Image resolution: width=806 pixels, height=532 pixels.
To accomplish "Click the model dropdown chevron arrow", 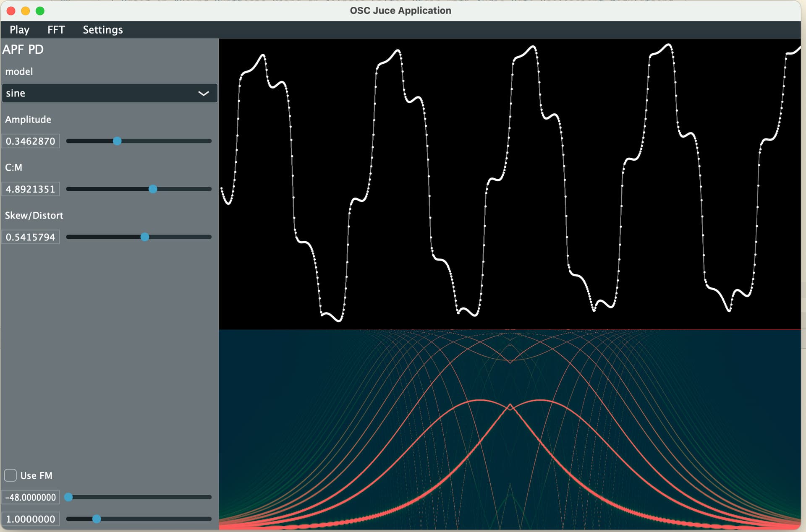I will pyautogui.click(x=204, y=93).
